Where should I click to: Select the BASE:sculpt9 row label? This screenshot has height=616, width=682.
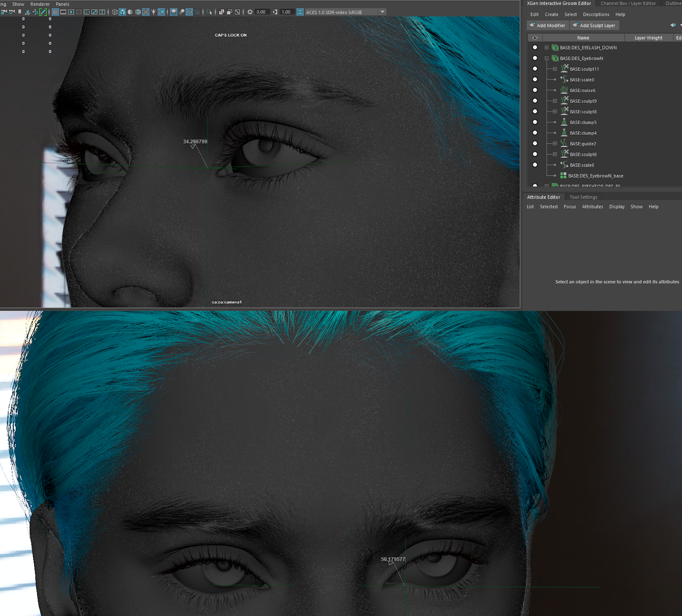[583, 101]
